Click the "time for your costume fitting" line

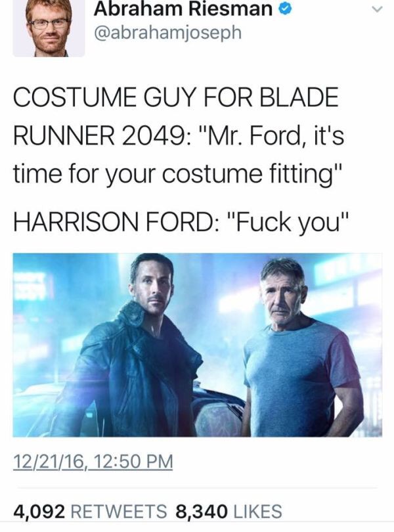click(177, 175)
